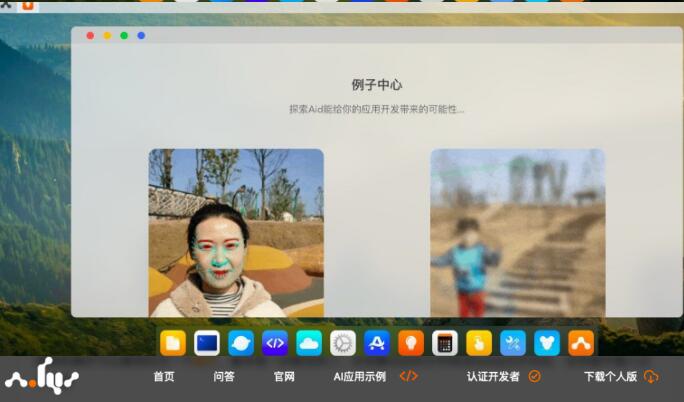The image size is (684, 402).
Task: Click the yellow pointing hand dock icon
Action: pyautogui.click(x=479, y=343)
